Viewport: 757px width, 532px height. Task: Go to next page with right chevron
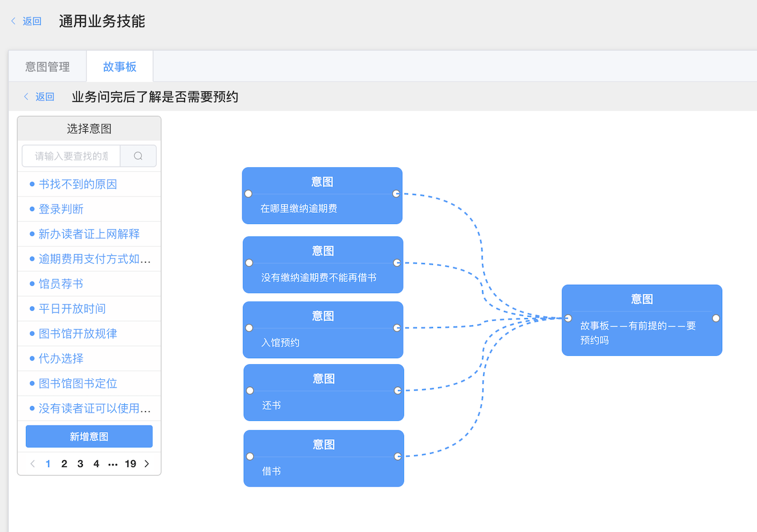pos(147,464)
